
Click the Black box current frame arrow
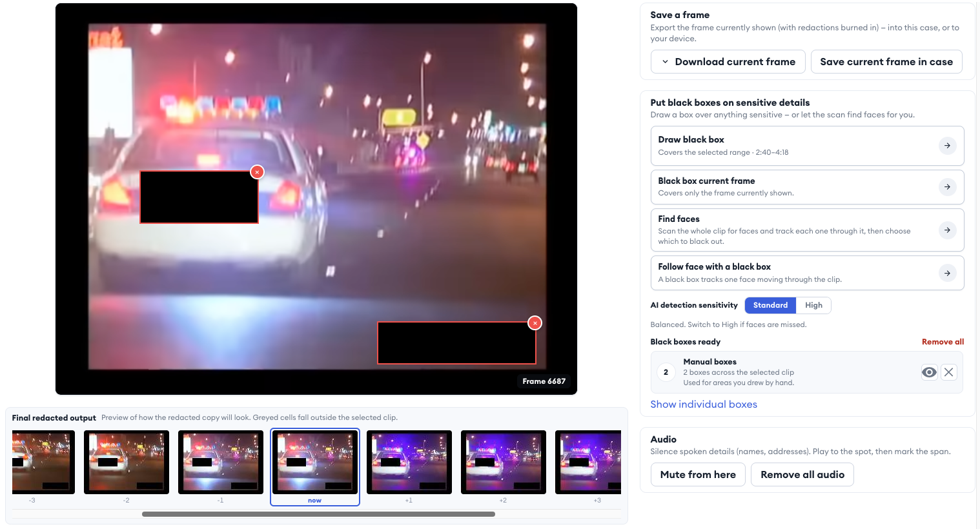point(947,187)
